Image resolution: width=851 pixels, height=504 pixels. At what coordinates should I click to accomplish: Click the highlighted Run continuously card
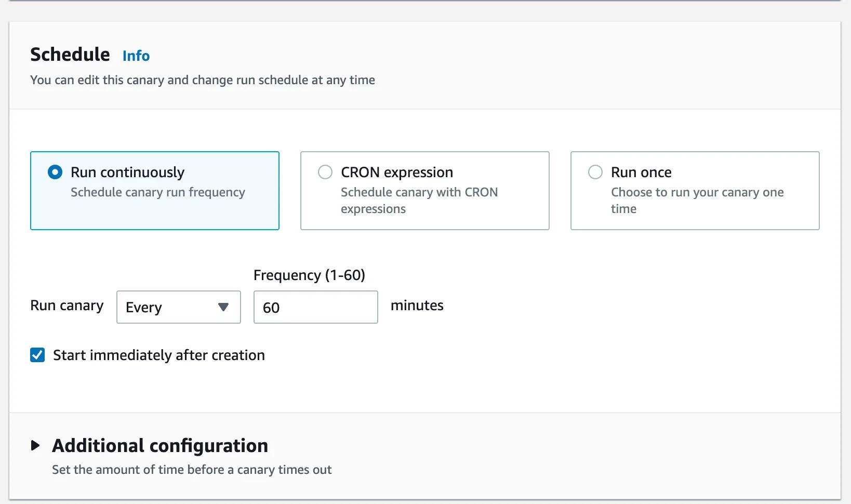coord(154,191)
